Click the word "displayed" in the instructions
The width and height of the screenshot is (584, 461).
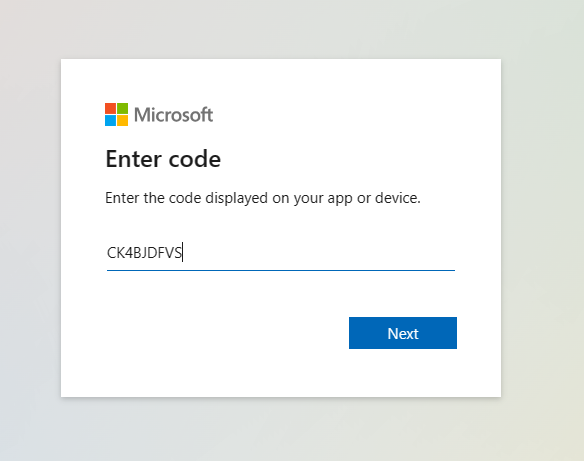click(x=237, y=198)
